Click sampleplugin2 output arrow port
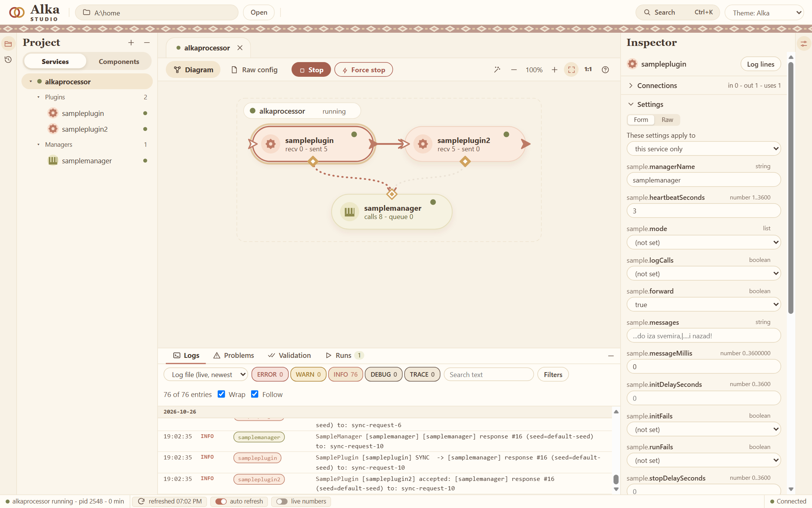 point(526,144)
